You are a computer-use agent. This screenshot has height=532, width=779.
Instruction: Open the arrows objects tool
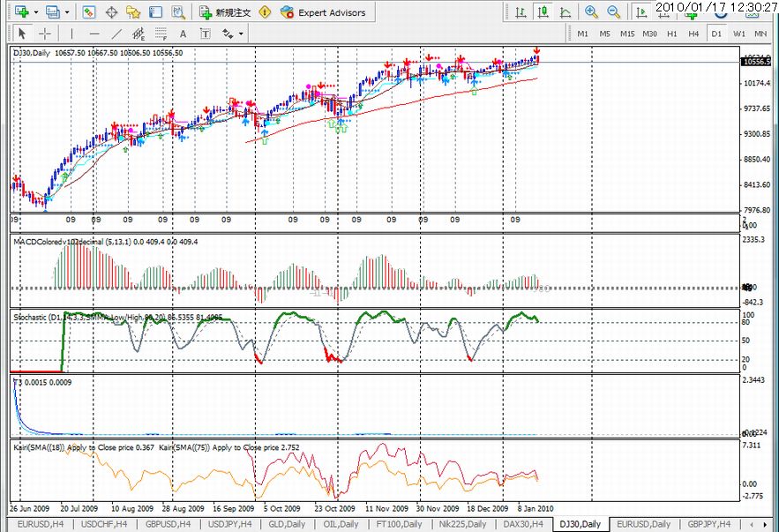tap(228, 34)
